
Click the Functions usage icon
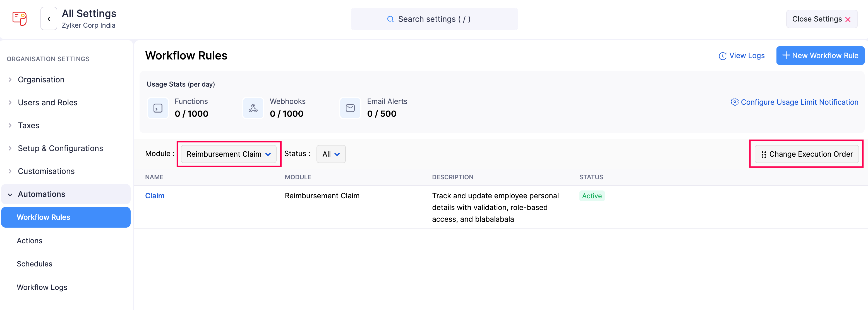click(x=158, y=108)
